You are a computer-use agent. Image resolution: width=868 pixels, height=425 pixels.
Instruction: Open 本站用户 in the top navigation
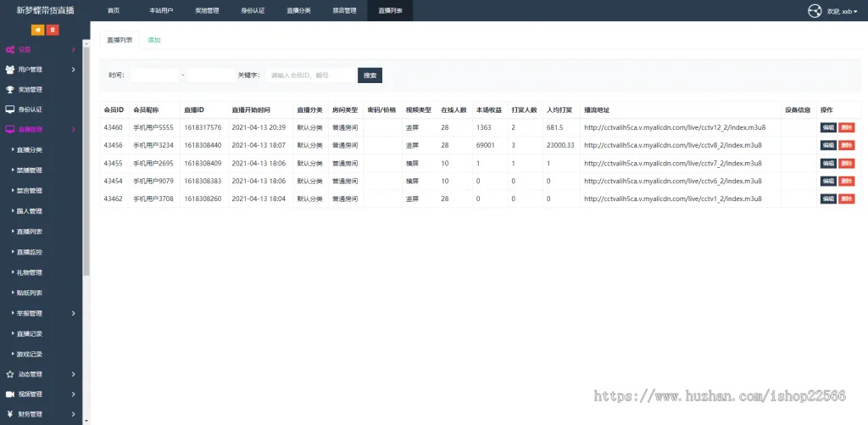[161, 10]
